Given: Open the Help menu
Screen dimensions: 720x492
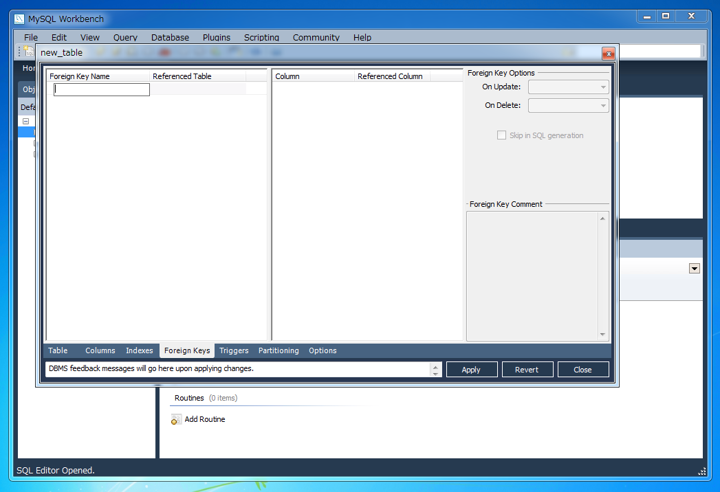Looking at the screenshot, I should [x=362, y=38].
